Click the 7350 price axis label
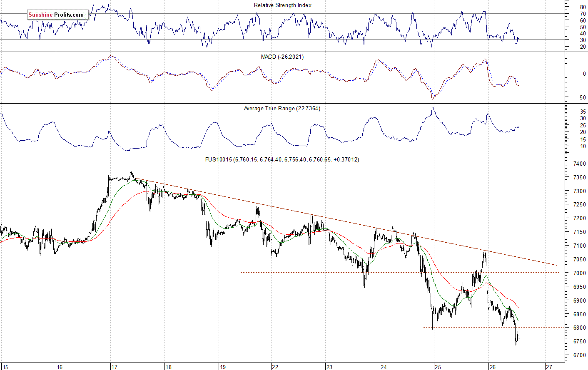The image size is (588, 370). tap(579, 178)
